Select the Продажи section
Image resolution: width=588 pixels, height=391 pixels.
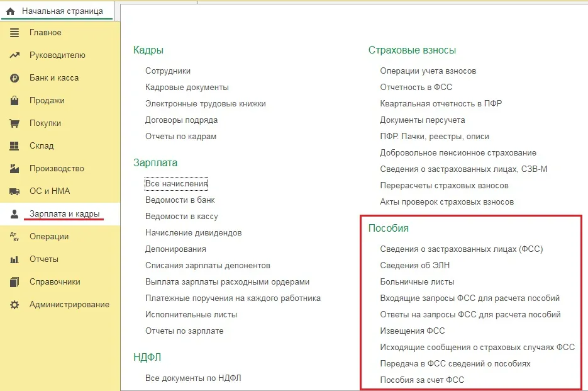[47, 101]
